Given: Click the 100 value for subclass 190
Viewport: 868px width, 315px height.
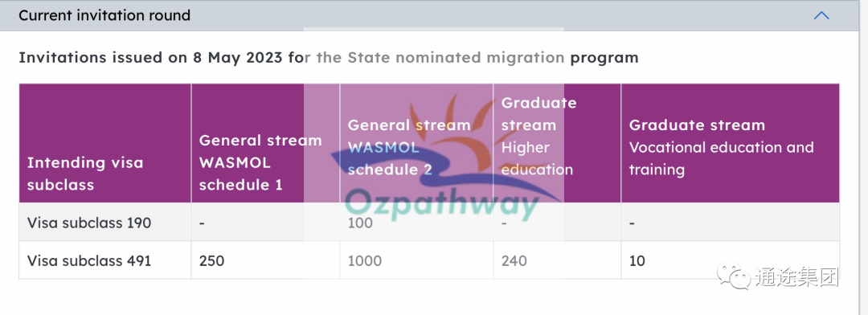Looking at the screenshot, I should [360, 223].
